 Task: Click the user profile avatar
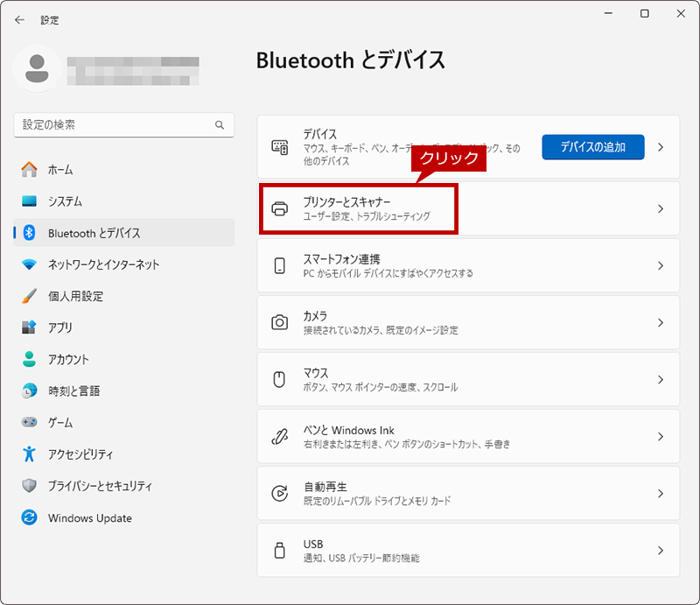[37, 69]
